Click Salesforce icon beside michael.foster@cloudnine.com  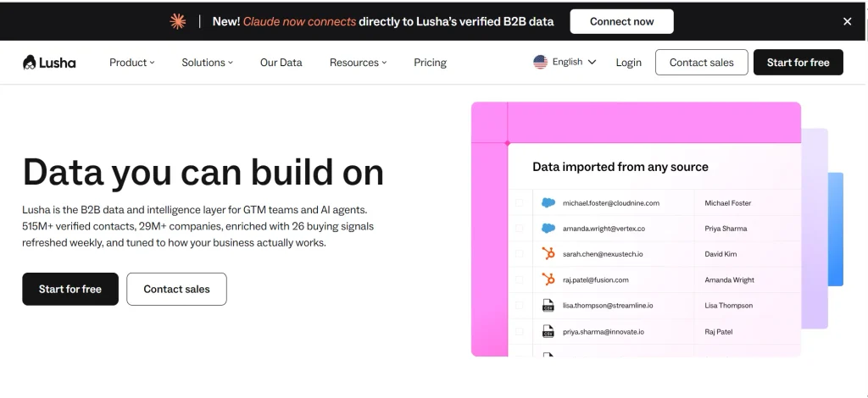coord(548,203)
